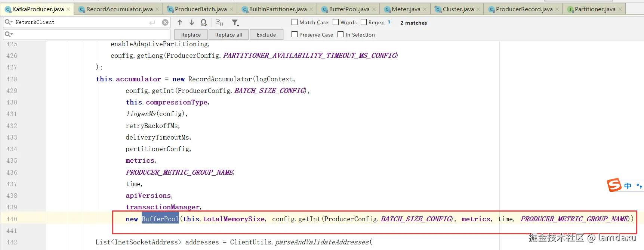Screen dimensions: 644x250
Task: Enable Preserve Case checkbox
Action: 295,34
